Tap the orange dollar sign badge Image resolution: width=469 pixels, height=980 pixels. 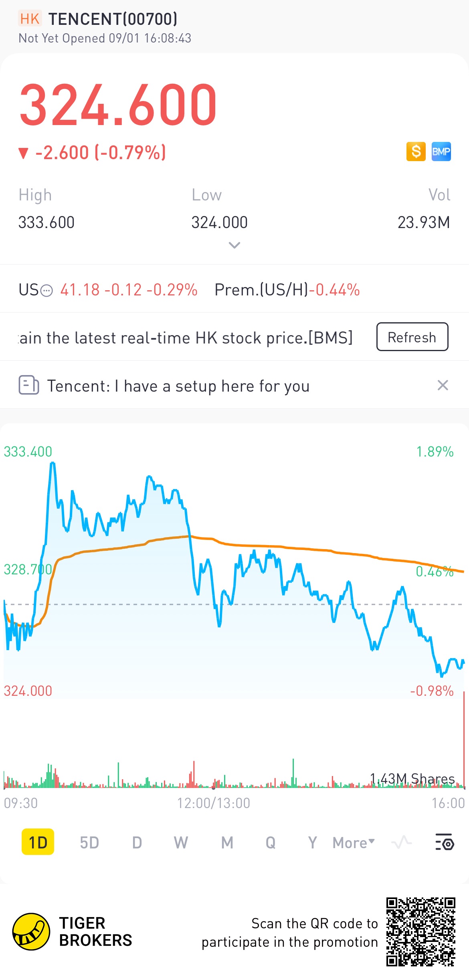pyautogui.click(x=416, y=152)
